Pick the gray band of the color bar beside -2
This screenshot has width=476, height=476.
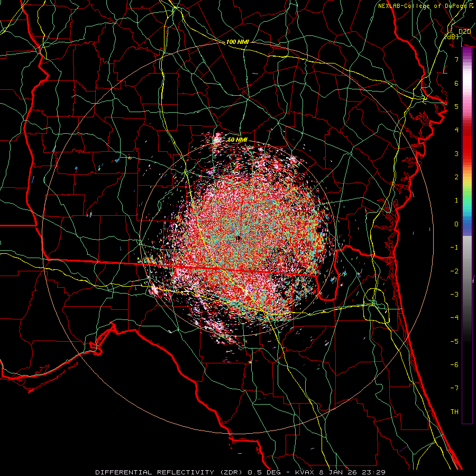pos(467,271)
